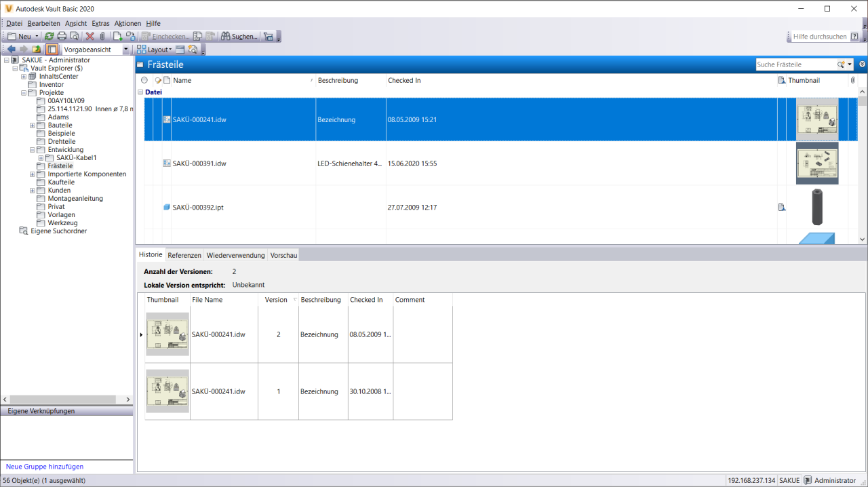Collapse the Entwicklung folder node

tap(33, 150)
